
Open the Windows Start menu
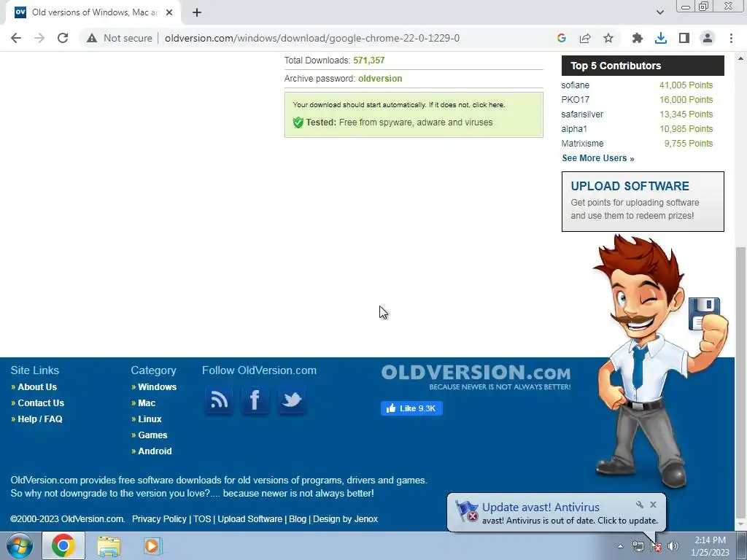pos(19,545)
